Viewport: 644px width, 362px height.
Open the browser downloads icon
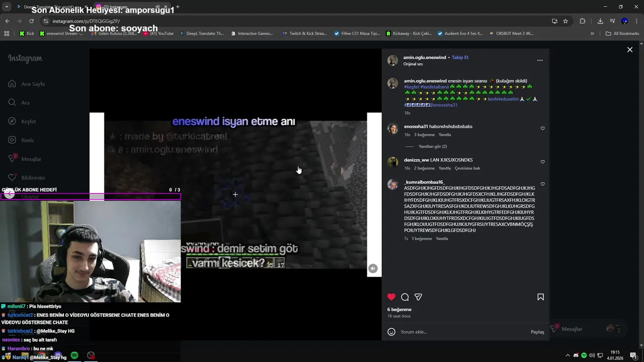pos(600,21)
